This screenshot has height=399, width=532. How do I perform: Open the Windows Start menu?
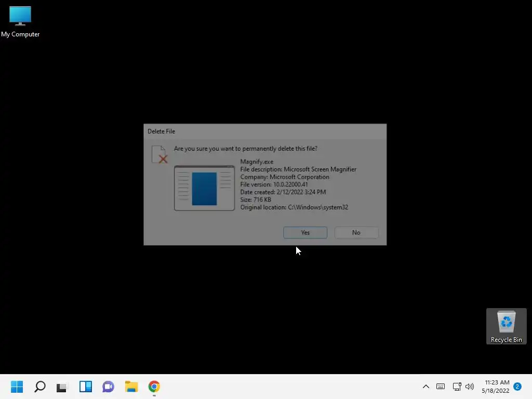(x=17, y=387)
